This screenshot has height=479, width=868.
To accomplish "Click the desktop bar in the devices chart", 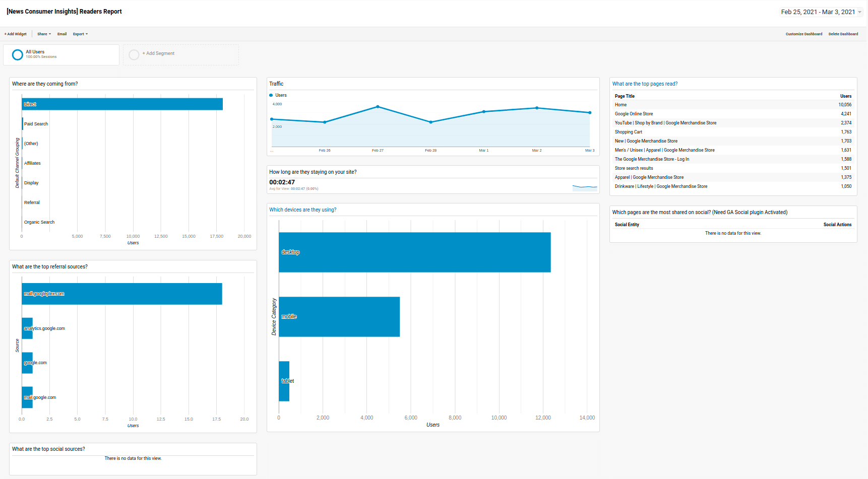I will tap(413, 252).
